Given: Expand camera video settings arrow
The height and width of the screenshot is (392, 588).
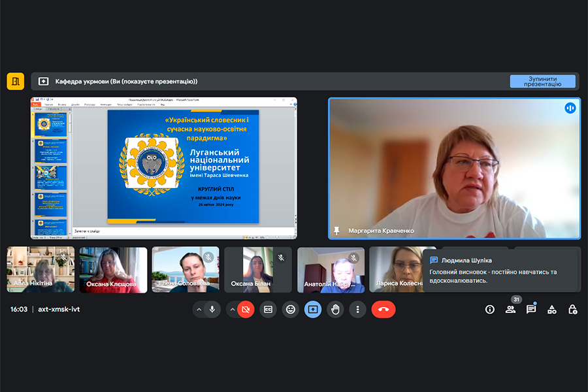Looking at the screenshot, I should coord(233,310).
